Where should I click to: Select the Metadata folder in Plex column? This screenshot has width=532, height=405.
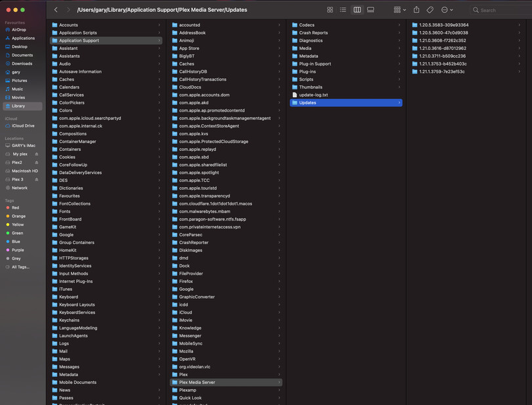[x=346, y=56]
